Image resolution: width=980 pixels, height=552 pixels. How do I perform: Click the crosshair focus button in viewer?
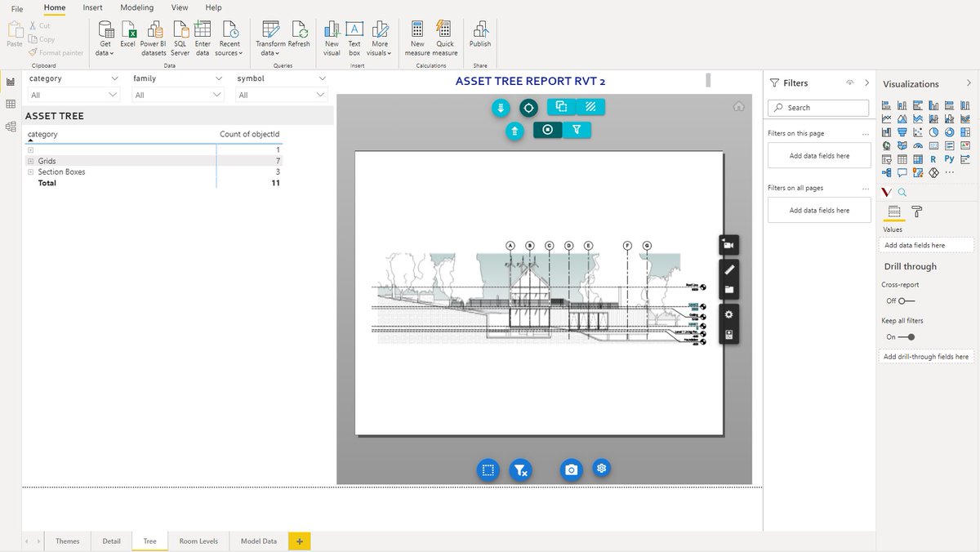pos(528,107)
